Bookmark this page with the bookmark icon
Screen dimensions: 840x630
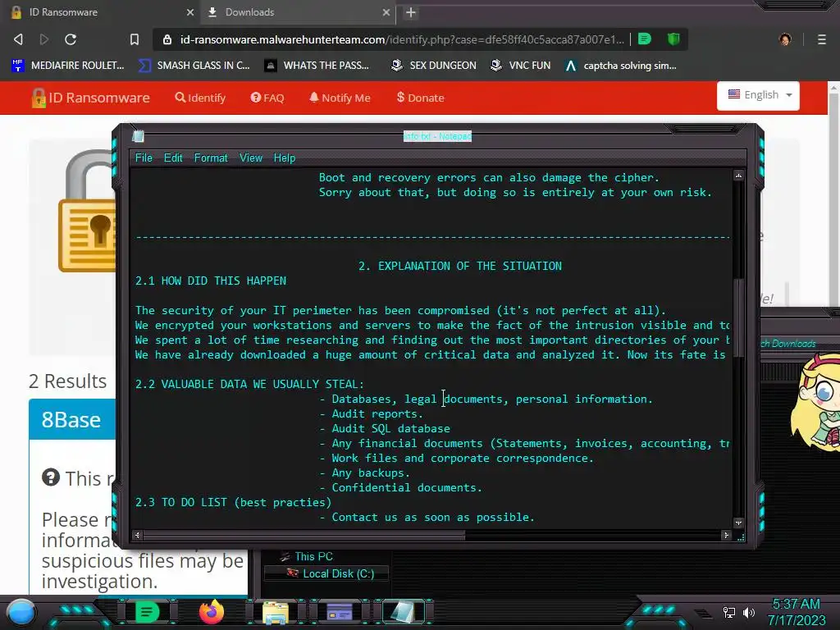(135, 39)
